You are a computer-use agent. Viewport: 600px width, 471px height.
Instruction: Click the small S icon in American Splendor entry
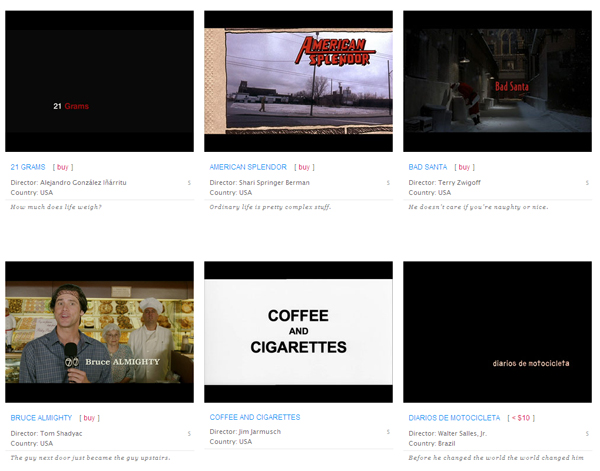coord(388,183)
